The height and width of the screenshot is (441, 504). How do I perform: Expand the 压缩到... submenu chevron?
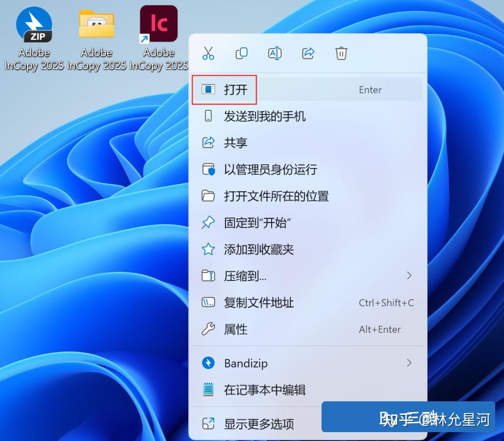(x=409, y=276)
